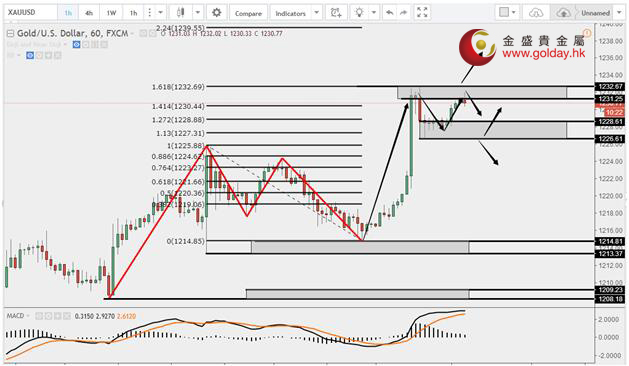This screenshot has height=366, width=629.
Task: Open the candlestick chart style icon
Action: coord(181,13)
